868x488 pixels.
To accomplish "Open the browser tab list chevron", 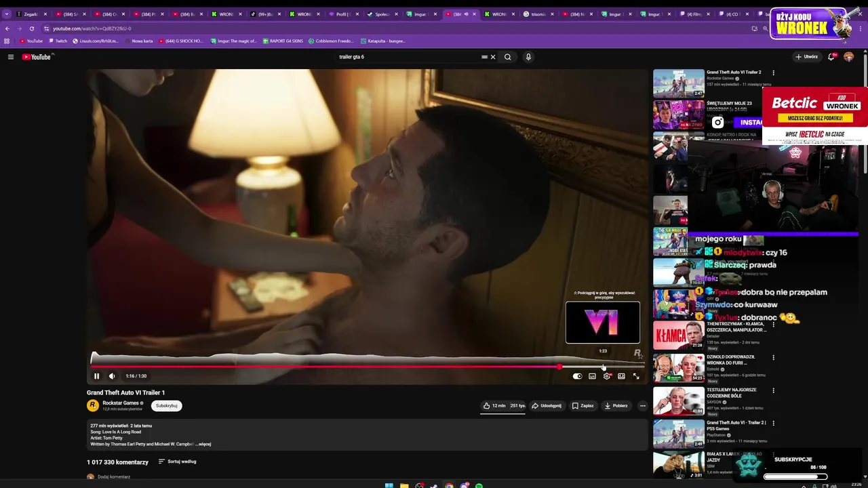I will click(6, 14).
